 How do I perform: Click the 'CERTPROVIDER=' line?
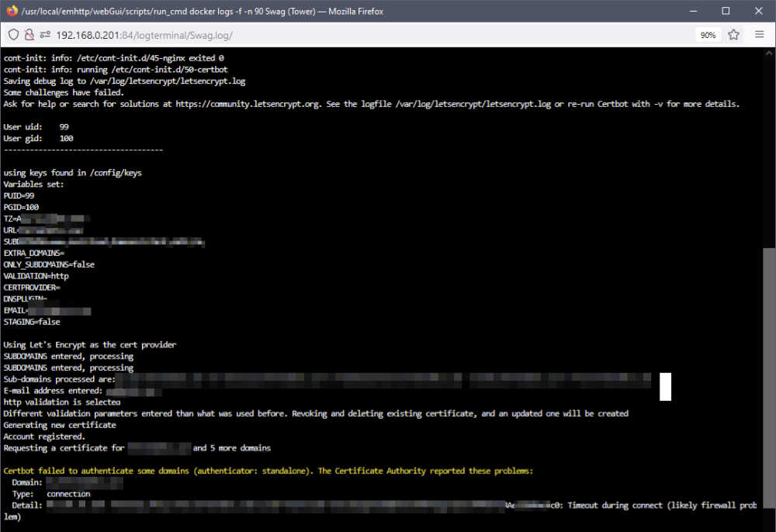[x=32, y=287]
